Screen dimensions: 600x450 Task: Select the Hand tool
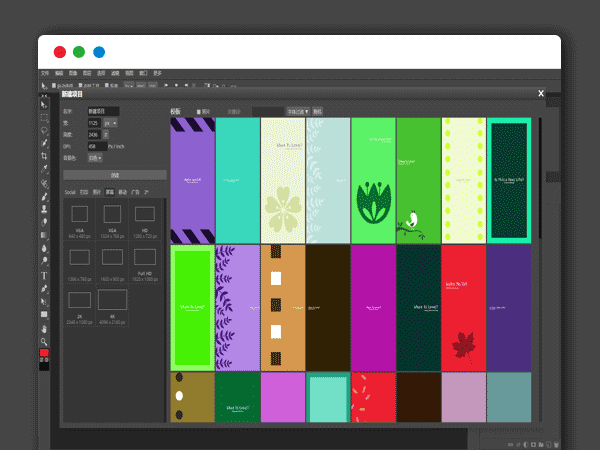(44, 328)
